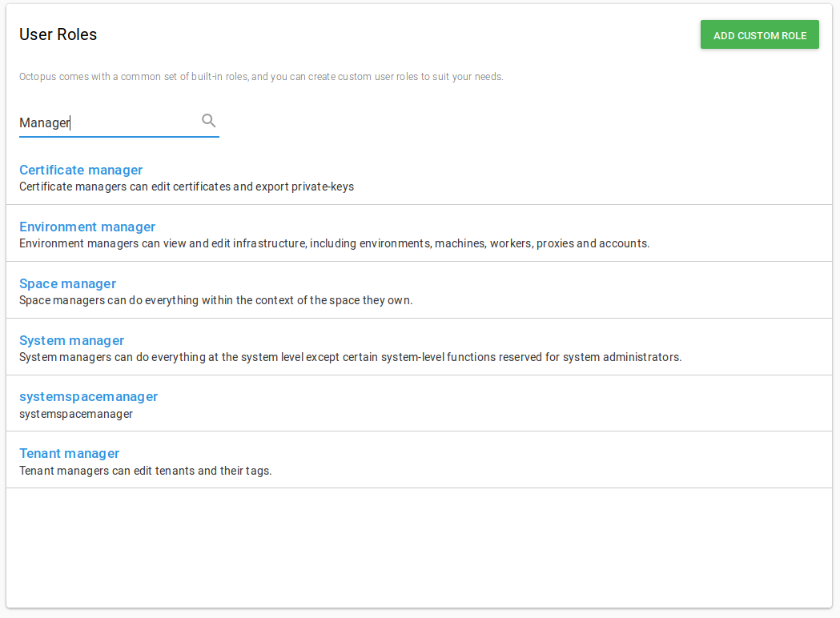Open the Certificate manager role
Image resolution: width=840 pixels, height=618 pixels.
tap(81, 170)
